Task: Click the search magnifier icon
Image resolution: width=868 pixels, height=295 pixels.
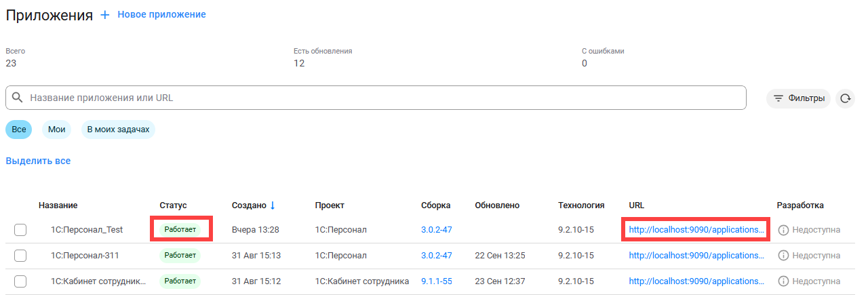Action: (x=18, y=98)
